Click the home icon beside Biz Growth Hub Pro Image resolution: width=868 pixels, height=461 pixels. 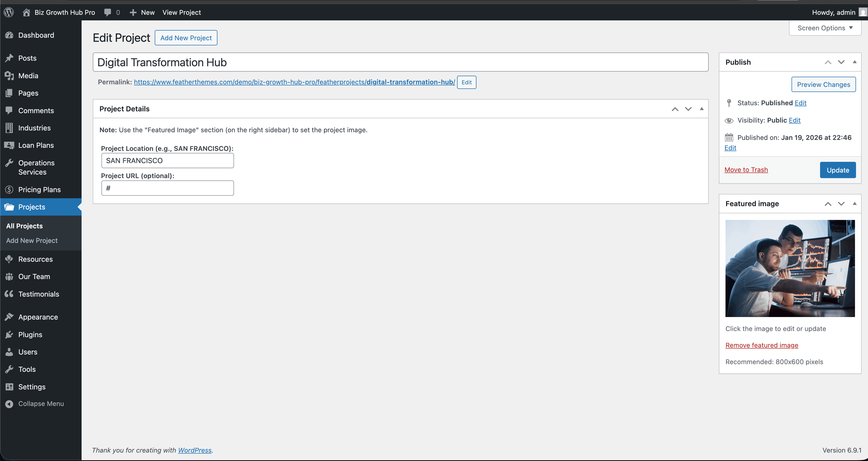click(x=26, y=12)
